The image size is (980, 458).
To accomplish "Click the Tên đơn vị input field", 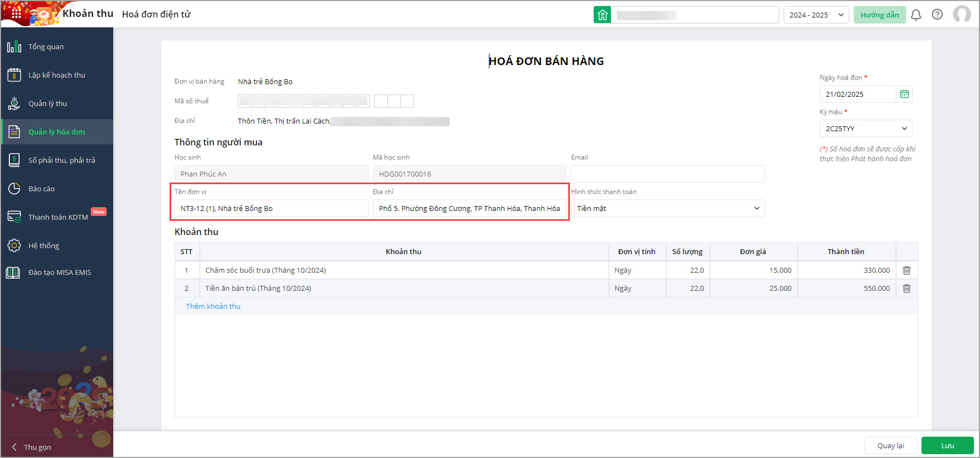I will click(x=271, y=208).
